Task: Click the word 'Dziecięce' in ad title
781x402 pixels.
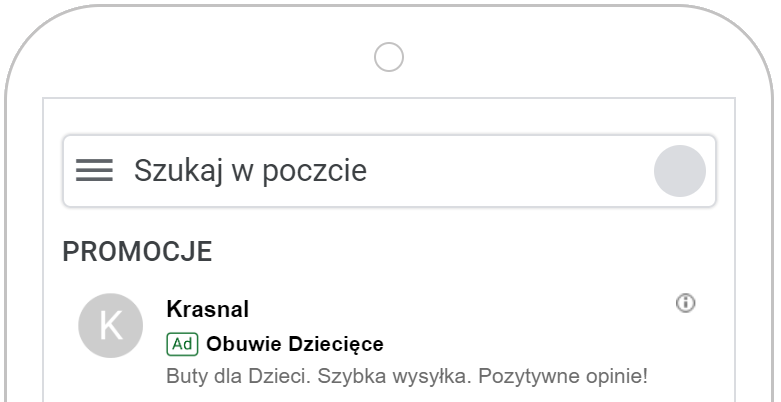Action: (337, 345)
